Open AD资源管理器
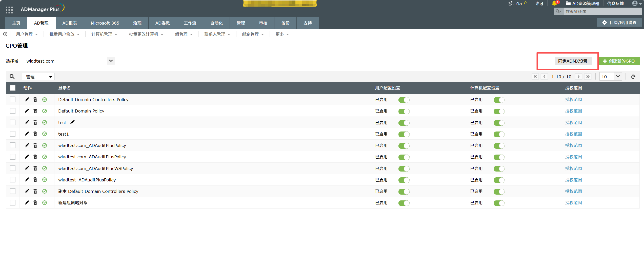This screenshot has width=644, height=263. 583,4
